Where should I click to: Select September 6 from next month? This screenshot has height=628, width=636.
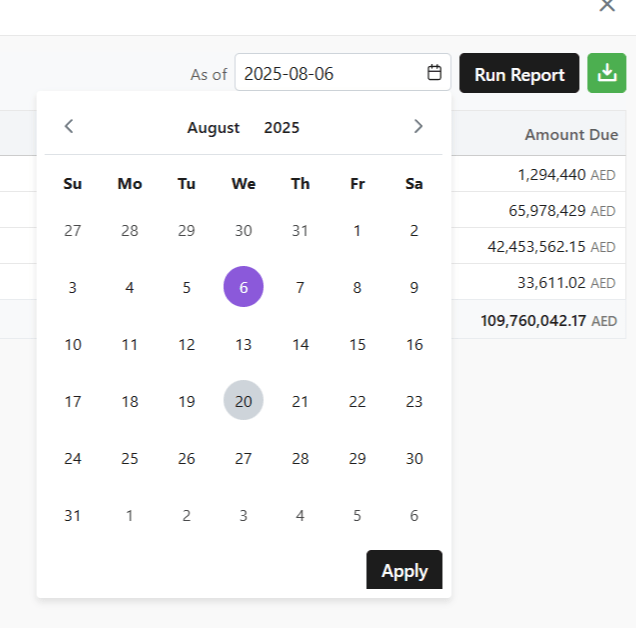pyautogui.click(x=414, y=516)
